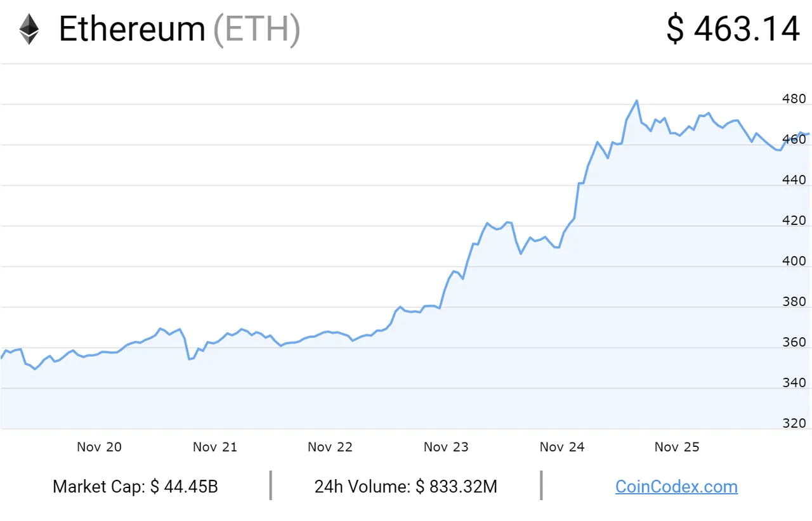
Task: Click the 440 price axis label
Action: tap(794, 180)
